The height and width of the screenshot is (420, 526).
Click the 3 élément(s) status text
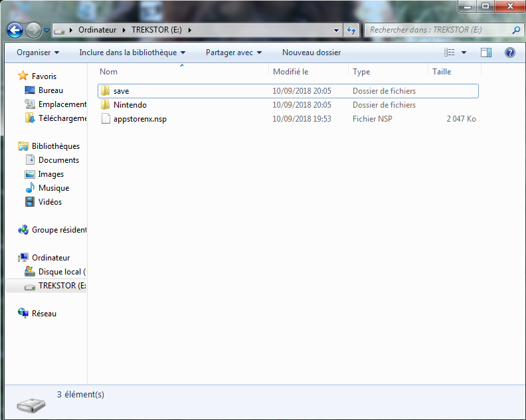tap(80, 395)
